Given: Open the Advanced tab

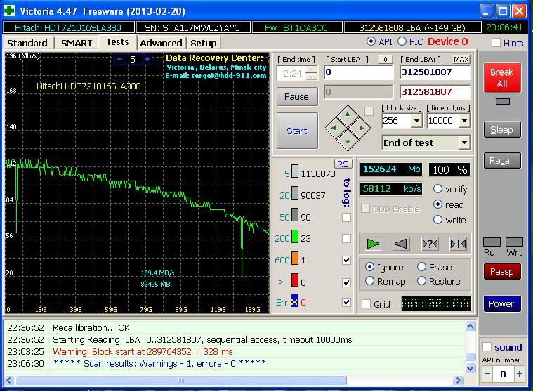Looking at the screenshot, I should pyautogui.click(x=161, y=43).
